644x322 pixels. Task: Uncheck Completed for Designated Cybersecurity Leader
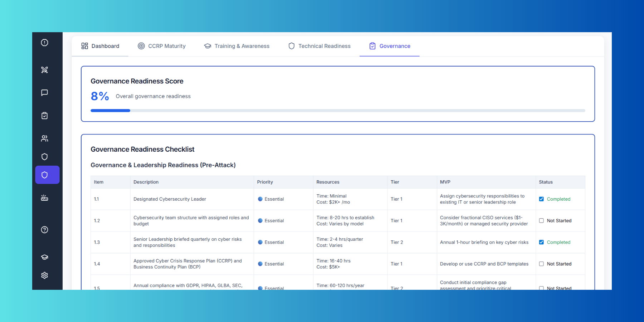coord(541,199)
